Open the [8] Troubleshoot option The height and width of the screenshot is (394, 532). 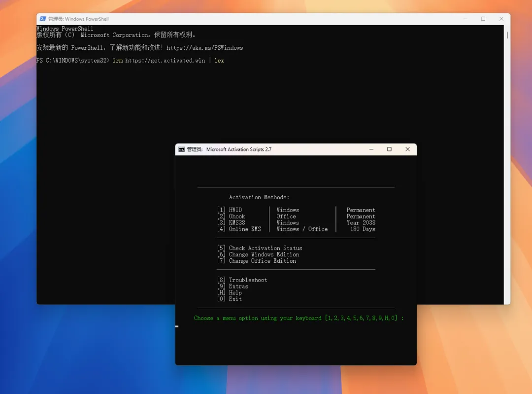pyautogui.click(x=242, y=280)
